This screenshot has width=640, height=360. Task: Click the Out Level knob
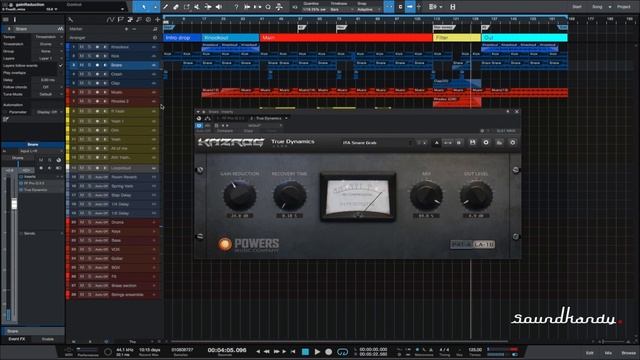pos(476,196)
